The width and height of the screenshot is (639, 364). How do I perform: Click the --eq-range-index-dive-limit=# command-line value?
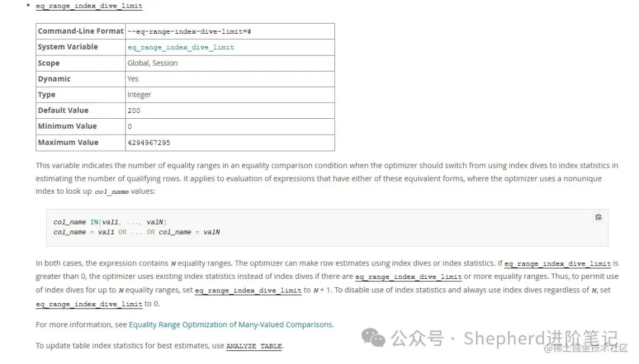click(190, 31)
